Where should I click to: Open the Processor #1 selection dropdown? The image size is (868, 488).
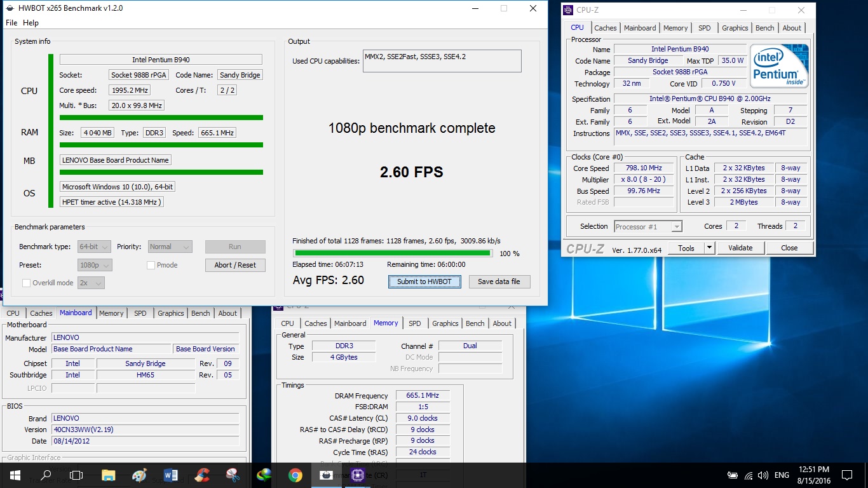pyautogui.click(x=648, y=226)
